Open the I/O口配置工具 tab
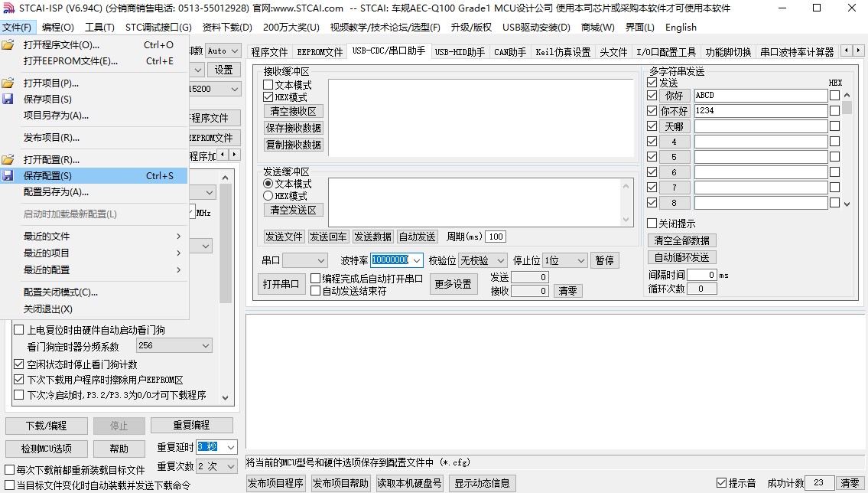Screen dimensions: 868x493 666,52
